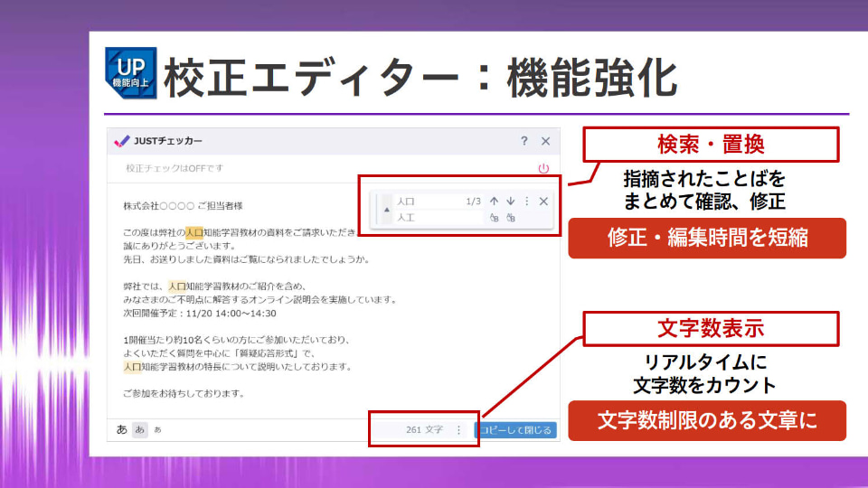Click the コピーして閉じる button
This screenshot has width=868, height=488.
pyautogui.click(x=515, y=430)
